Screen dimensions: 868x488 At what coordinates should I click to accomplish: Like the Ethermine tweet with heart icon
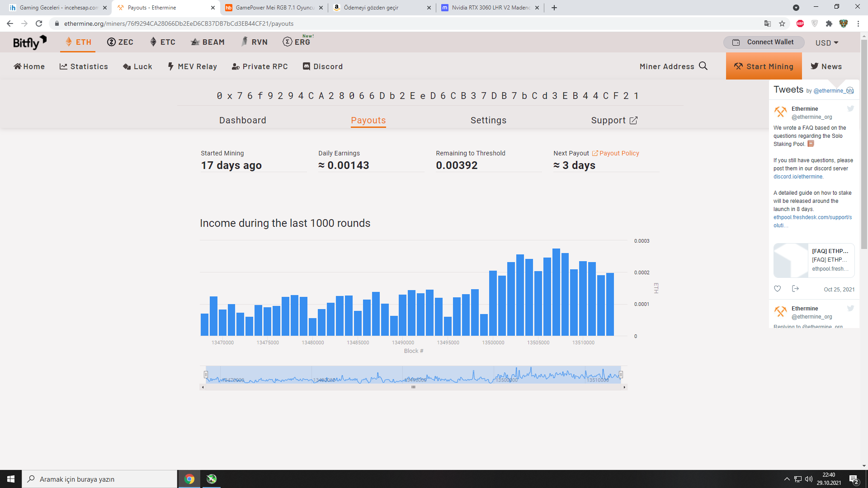coord(777,289)
